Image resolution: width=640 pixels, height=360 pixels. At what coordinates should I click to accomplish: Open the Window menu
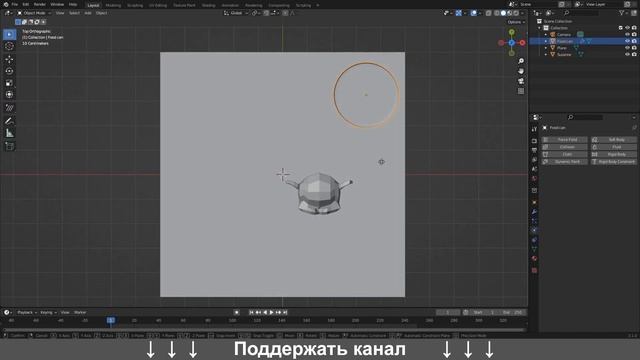pyautogui.click(x=57, y=4)
